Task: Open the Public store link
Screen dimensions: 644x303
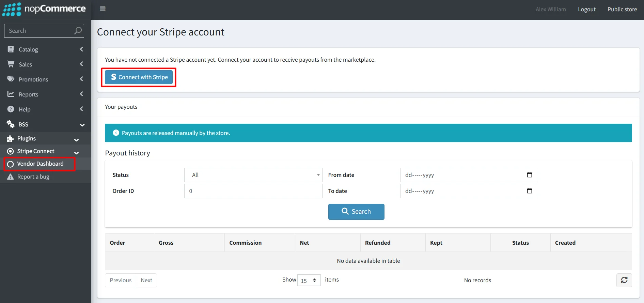Action: point(622,9)
